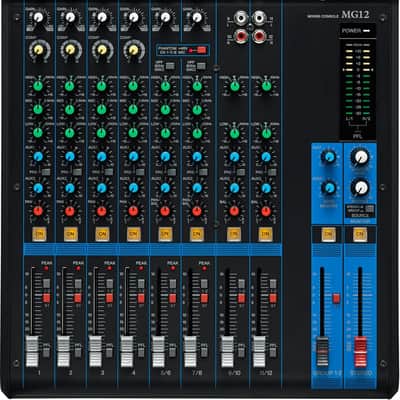This screenshot has height=400, width=400.
Task: Turn the channel 3 green LOW EQ knob
Action: click(102, 133)
